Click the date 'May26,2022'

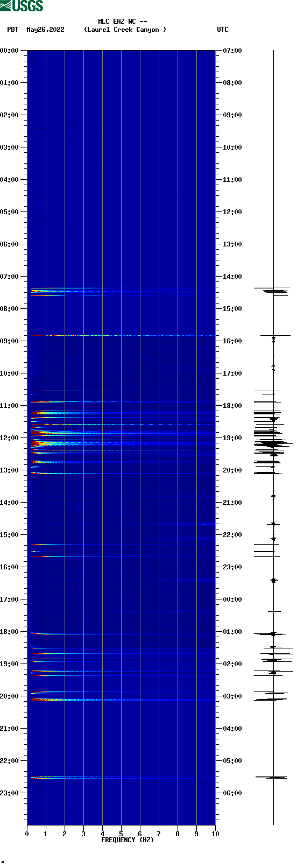pyautogui.click(x=45, y=30)
